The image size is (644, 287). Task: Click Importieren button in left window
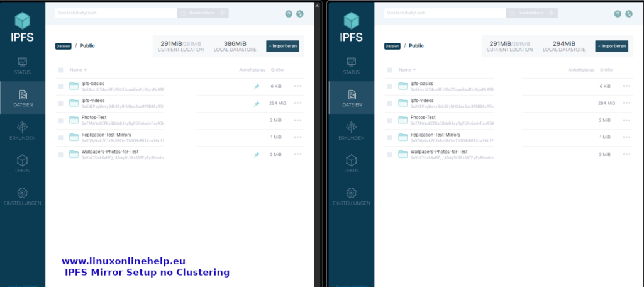coord(282,46)
